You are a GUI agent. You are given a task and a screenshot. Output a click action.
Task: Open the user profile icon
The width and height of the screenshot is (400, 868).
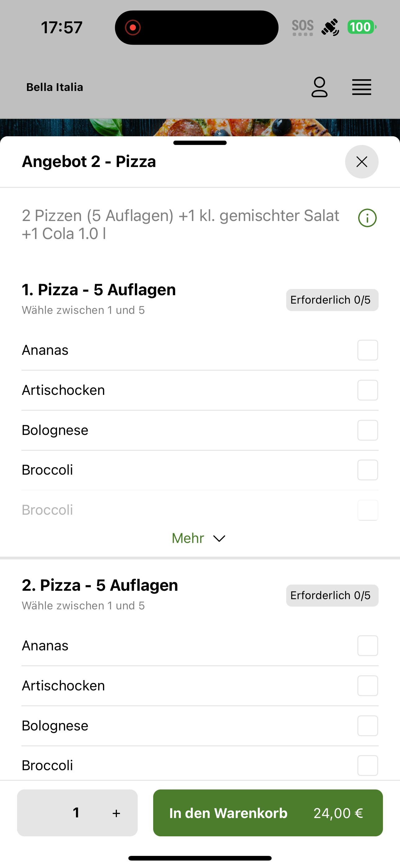(x=319, y=87)
